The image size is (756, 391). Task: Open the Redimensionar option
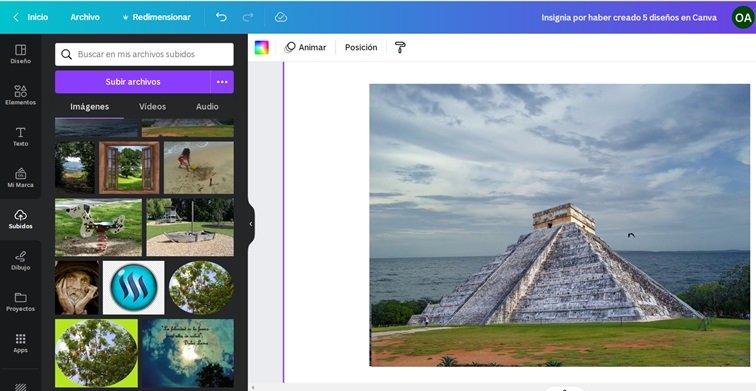tap(157, 17)
